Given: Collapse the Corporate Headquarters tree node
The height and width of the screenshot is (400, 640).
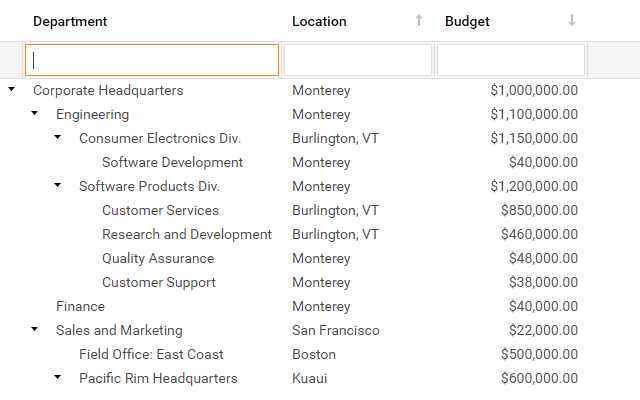Looking at the screenshot, I should click(x=11, y=90).
